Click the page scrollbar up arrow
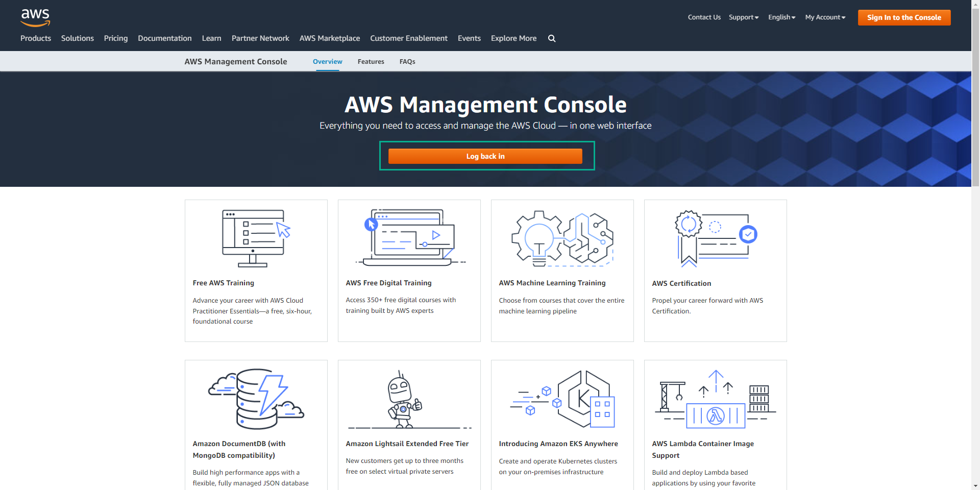Image resolution: width=980 pixels, height=490 pixels. click(x=975, y=4)
